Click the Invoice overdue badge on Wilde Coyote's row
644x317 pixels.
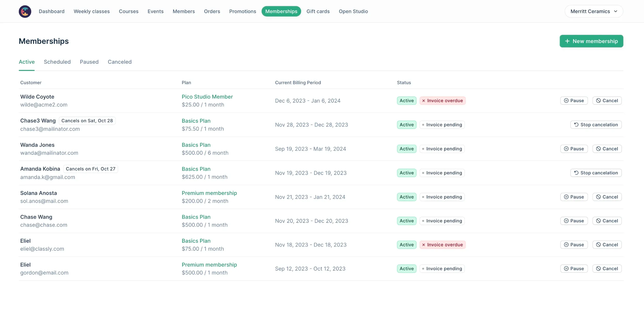(442, 101)
